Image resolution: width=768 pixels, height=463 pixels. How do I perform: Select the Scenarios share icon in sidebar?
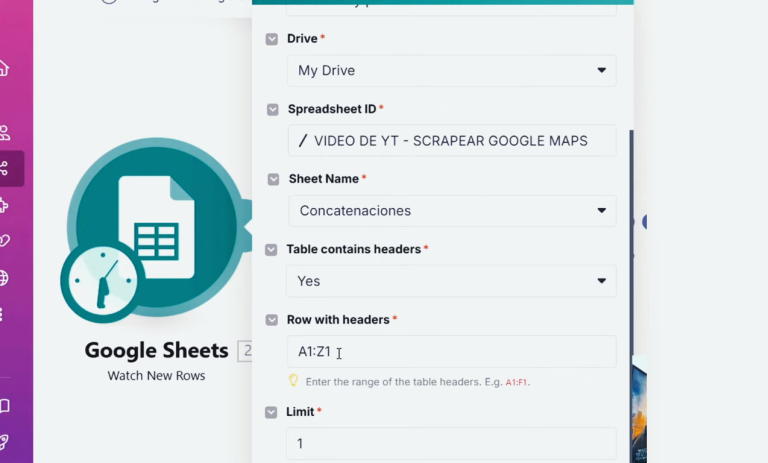click(5, 168)
